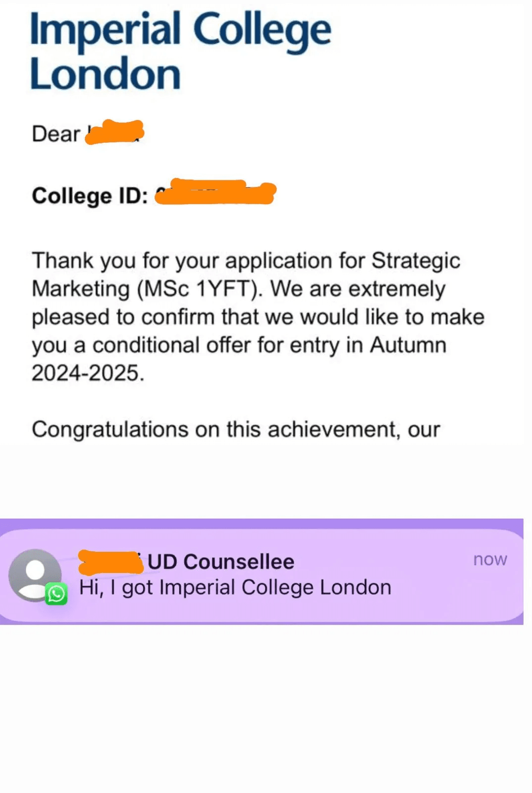Tap the grey contact avatar in notification
This screenshot has width=532, height=793.
35,575
